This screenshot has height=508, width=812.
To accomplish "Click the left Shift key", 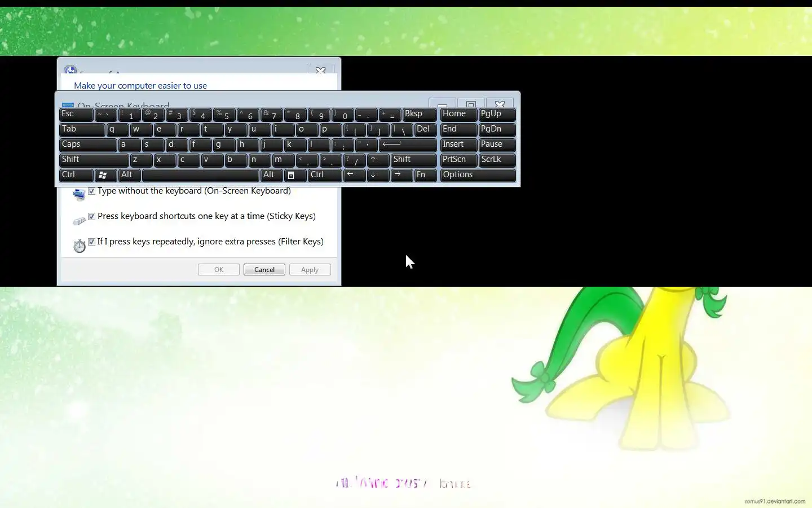I will click(94, 160).
